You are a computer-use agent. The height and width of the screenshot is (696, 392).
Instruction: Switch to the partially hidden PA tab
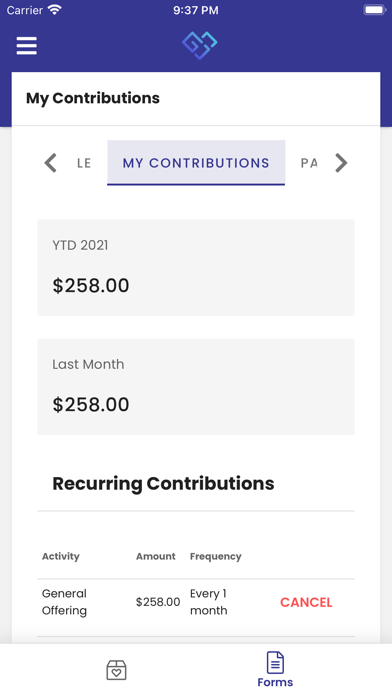point(309,163)
